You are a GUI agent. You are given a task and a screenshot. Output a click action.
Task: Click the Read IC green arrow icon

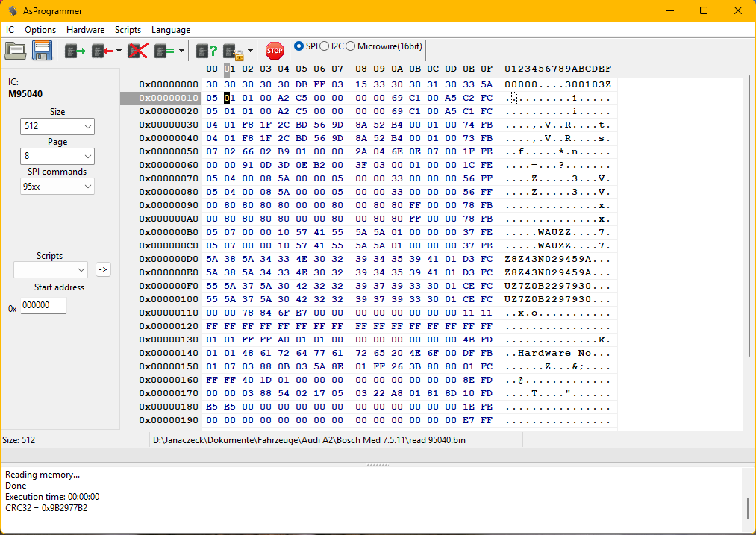point(75,51)
